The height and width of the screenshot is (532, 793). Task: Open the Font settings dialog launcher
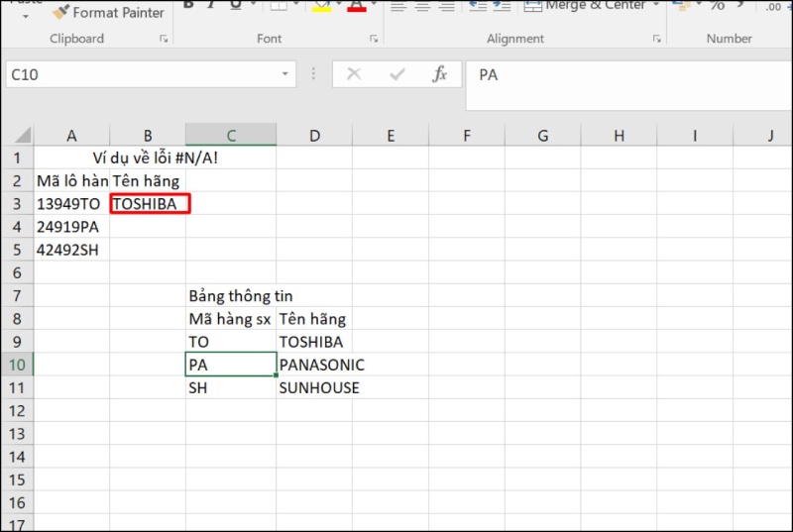pos(374,40)
